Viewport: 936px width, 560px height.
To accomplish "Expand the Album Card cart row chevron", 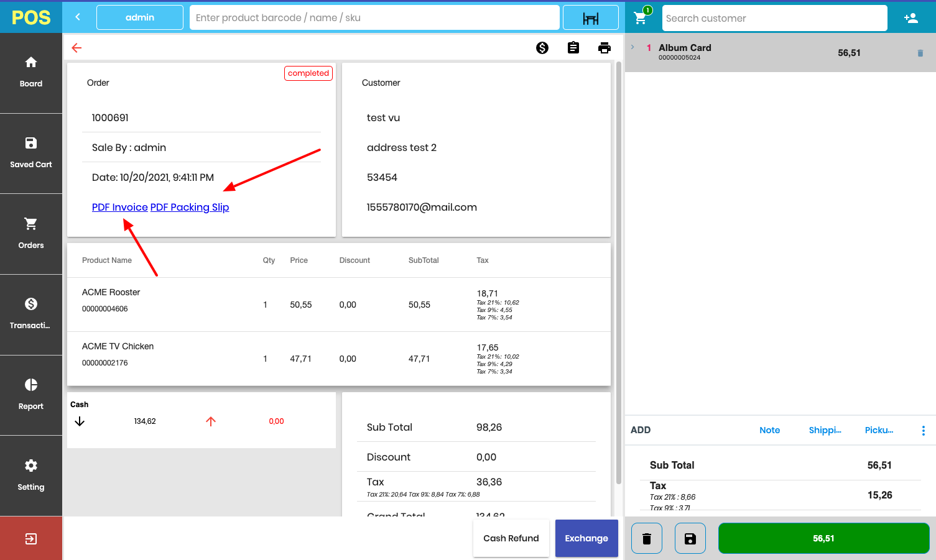I will [x=632, y=47].
